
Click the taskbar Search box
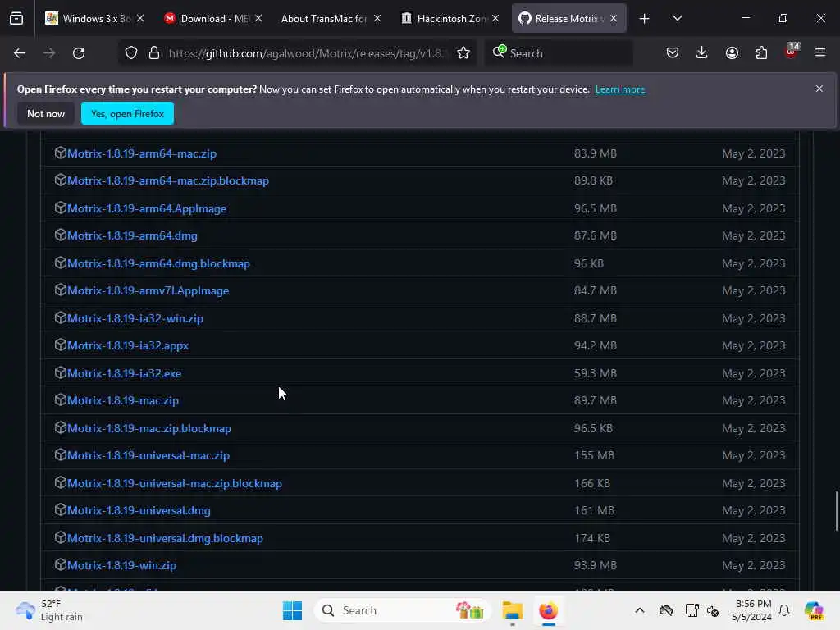click(x=402, y=610)
